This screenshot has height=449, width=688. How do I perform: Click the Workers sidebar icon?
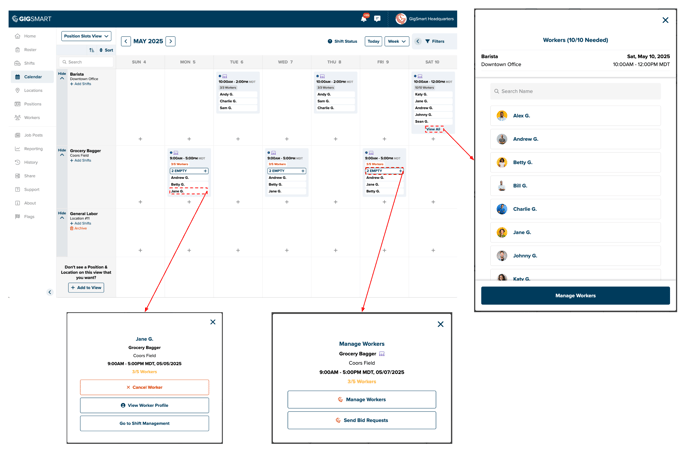coord(18,118)
